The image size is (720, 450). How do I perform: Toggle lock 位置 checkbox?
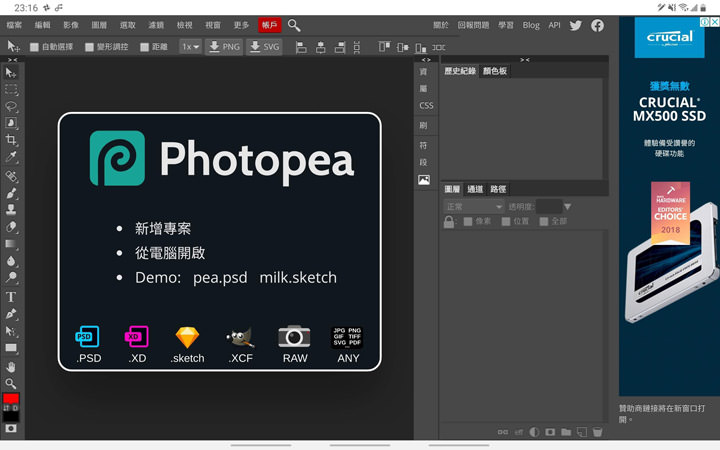pyautogui.click(x=506, y=221)
